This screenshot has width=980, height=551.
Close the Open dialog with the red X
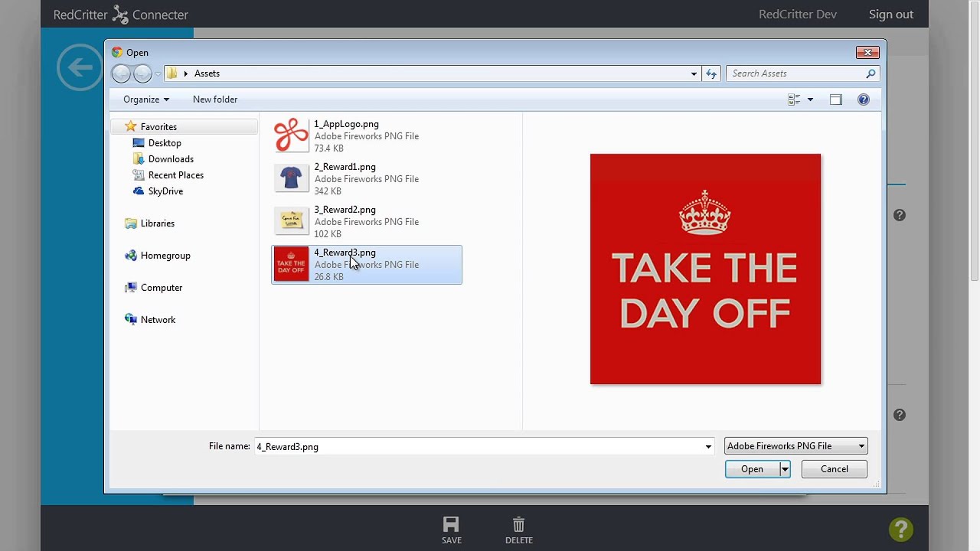pyautogui.click(x=867, y=52)
